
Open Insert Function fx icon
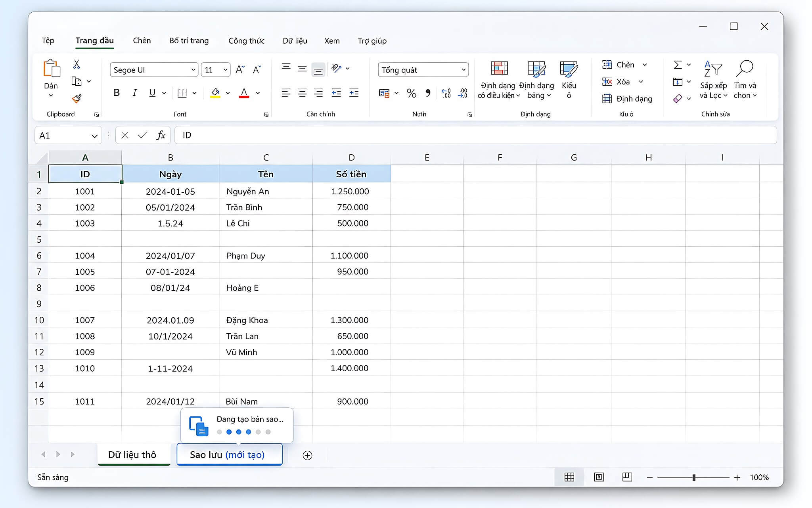tap(161, 135)
